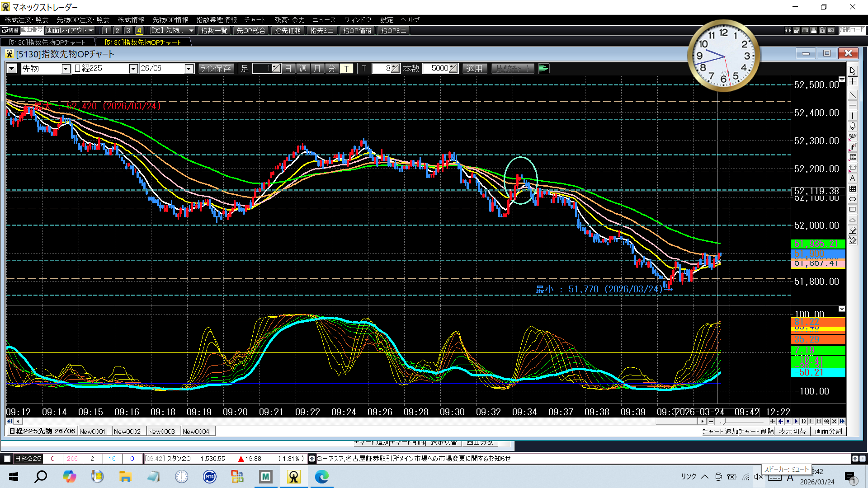The width and height of the screenshot is (868, 488).
Task: Select the trend line drawing tool
Action: (853, 95)
